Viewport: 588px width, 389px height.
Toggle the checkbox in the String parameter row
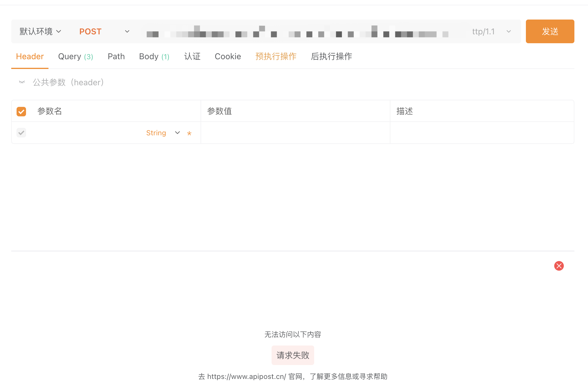[x=21, y=133]
